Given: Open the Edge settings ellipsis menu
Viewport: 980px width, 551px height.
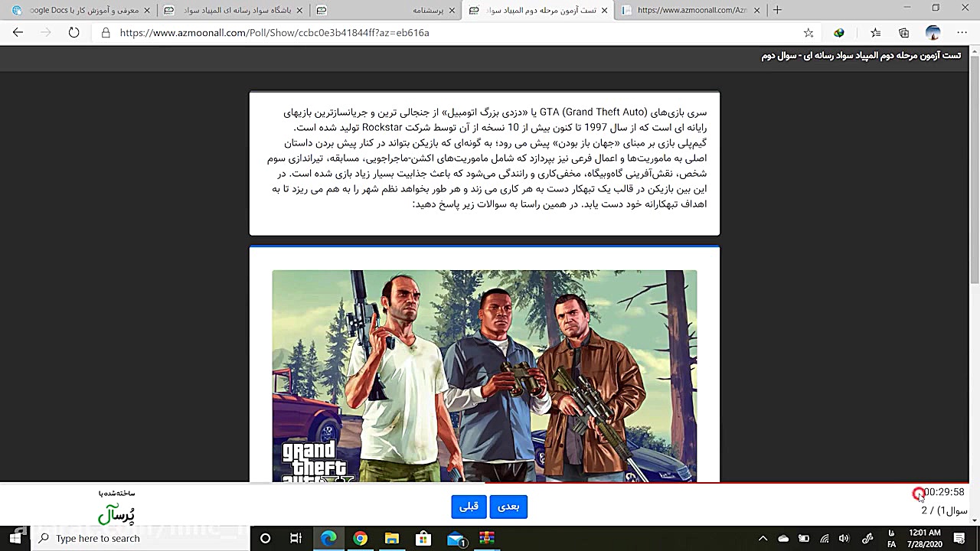Looking at the screenshot, I should click(x=962, y=33).
